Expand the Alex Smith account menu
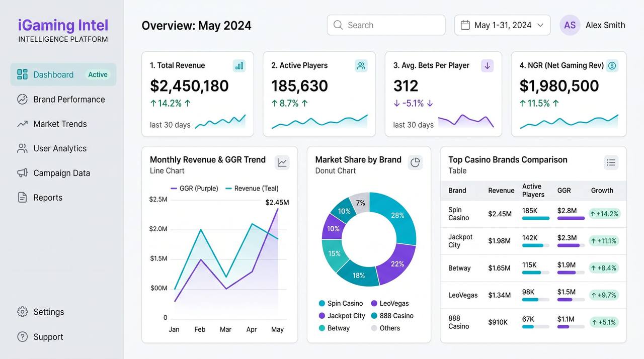 605,25
